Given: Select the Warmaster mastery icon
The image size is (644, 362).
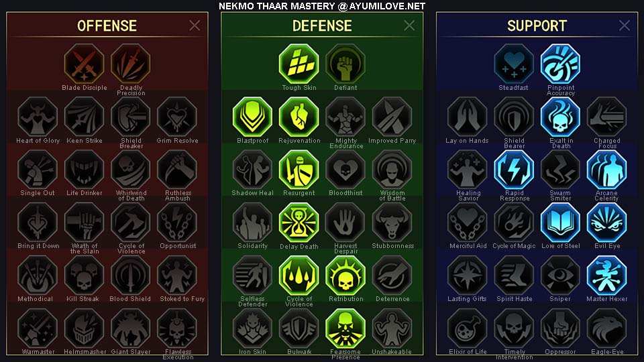Looking at the screenshot, I should (x=38, y=328).
